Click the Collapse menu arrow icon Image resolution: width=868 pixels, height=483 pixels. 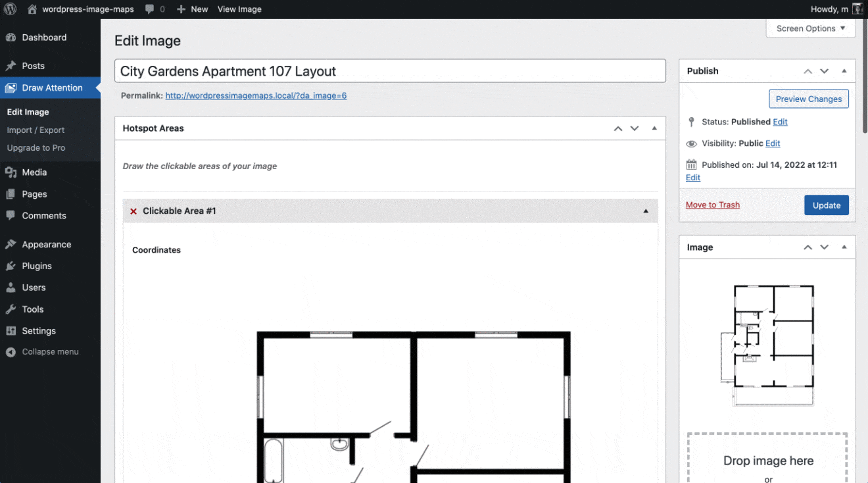pyautogui.click(x=11, y=352)
